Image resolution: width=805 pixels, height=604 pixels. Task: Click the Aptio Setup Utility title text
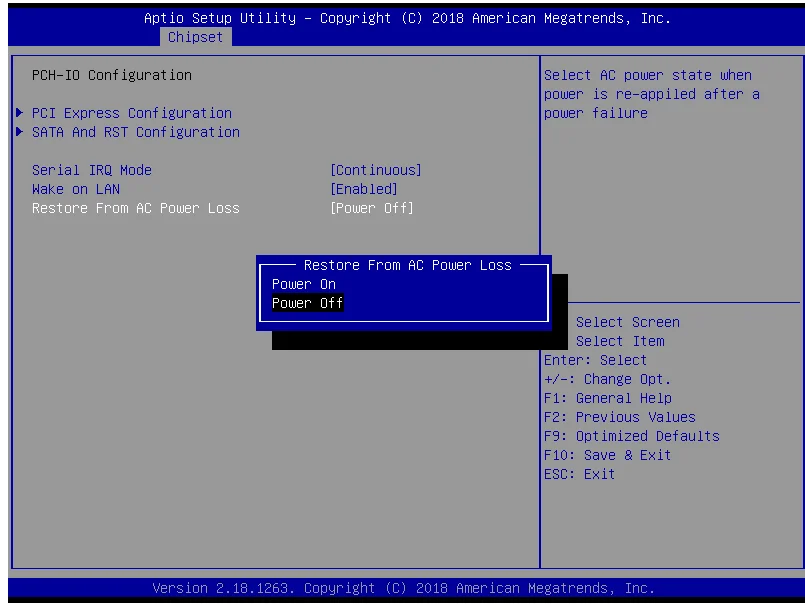tap(407, 18)
